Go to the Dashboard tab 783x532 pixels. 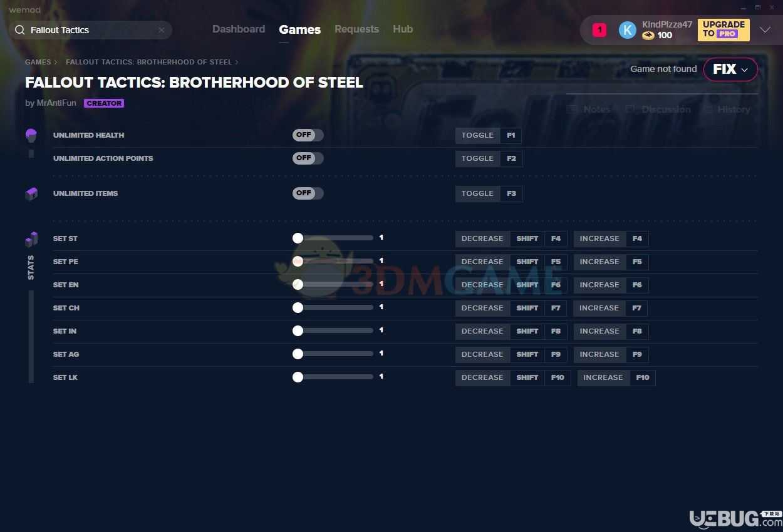point(239,29)
